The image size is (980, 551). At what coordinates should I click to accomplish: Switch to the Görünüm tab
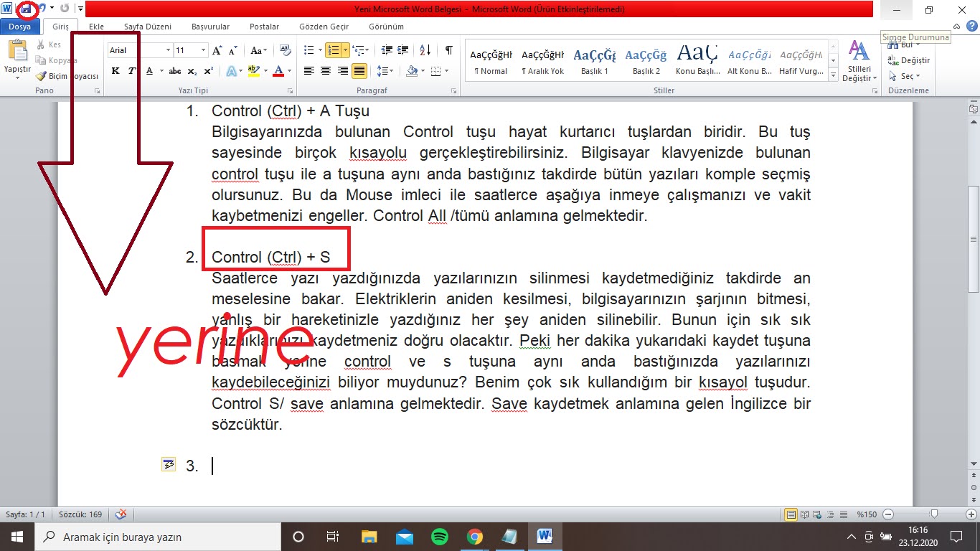click(386, 27)
